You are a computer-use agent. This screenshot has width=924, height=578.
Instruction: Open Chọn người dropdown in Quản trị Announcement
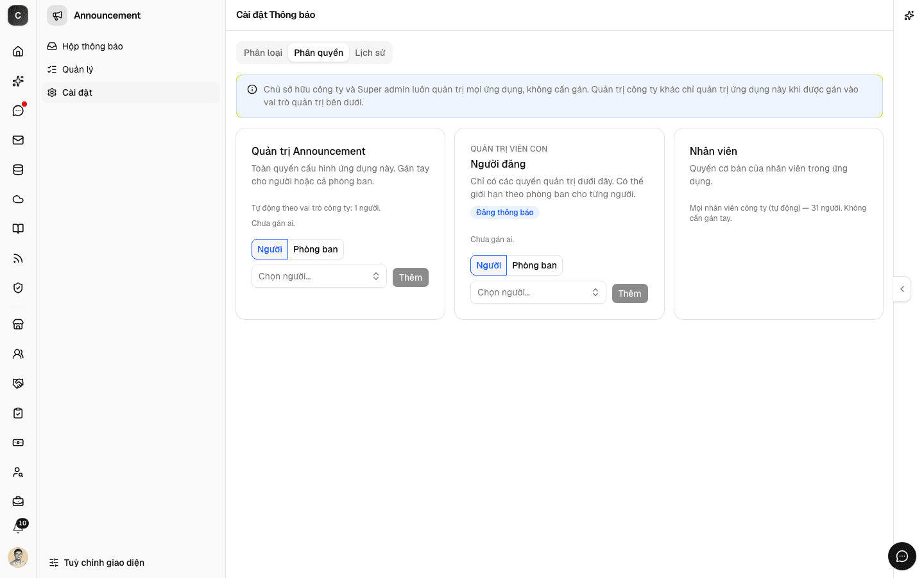319,276
